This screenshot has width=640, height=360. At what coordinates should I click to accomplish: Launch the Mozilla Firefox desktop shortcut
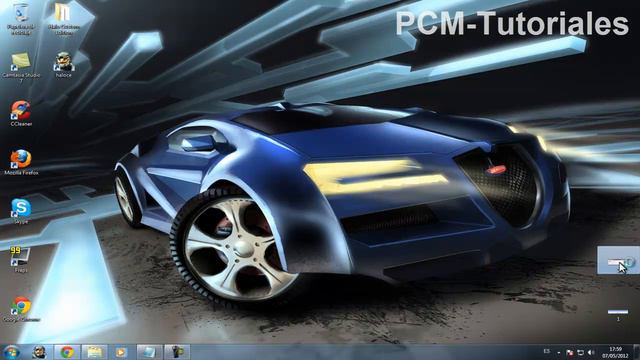tap(21, 162)
